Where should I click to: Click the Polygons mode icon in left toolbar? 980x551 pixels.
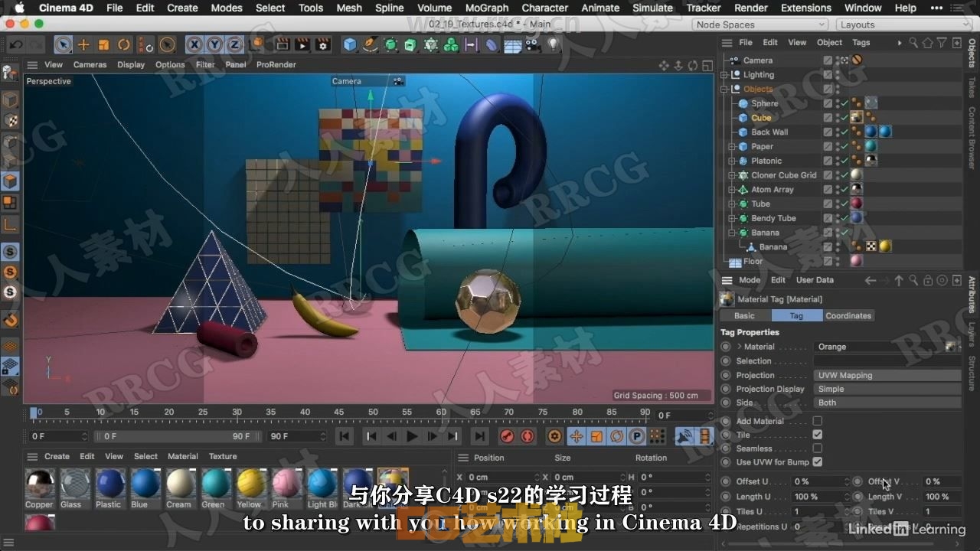[x=10, y=181]
